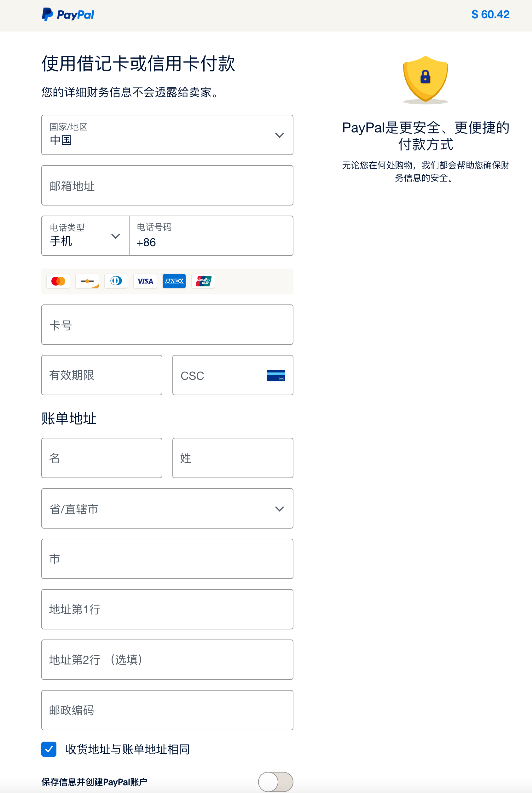Click the Mastercard card icon
The image size is (532, 793).
point(58,281)
